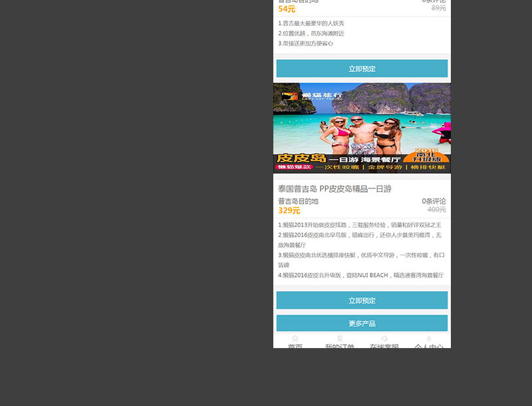
Task: Click the 更多产品 button
Action: pyautogui.click(x=362, y=323)
